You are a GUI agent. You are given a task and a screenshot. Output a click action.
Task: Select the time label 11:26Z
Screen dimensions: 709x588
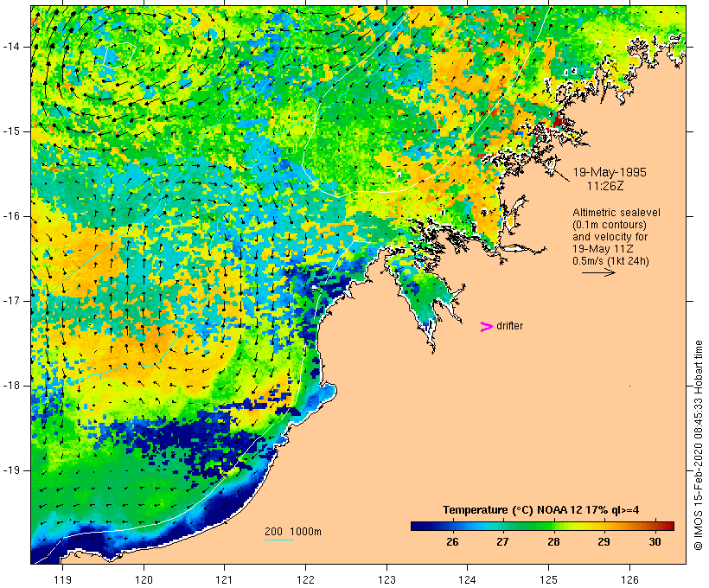(x=605, y=186)
